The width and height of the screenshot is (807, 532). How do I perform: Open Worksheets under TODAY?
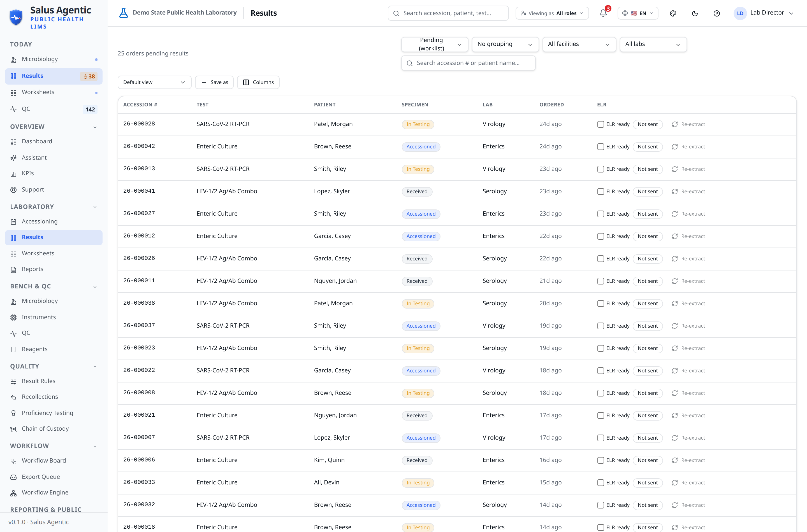(x=54, y=92)
